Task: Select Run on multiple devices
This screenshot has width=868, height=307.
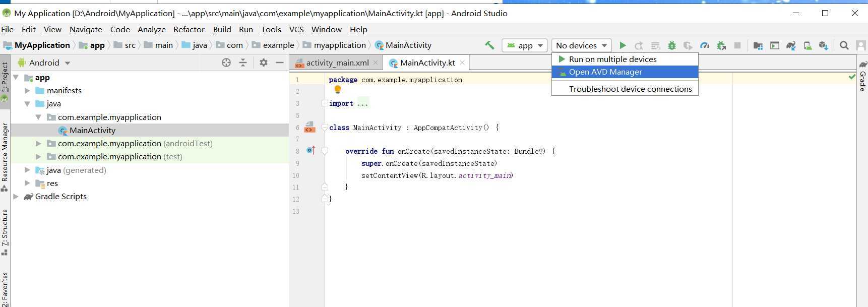Action: point(625,59)
